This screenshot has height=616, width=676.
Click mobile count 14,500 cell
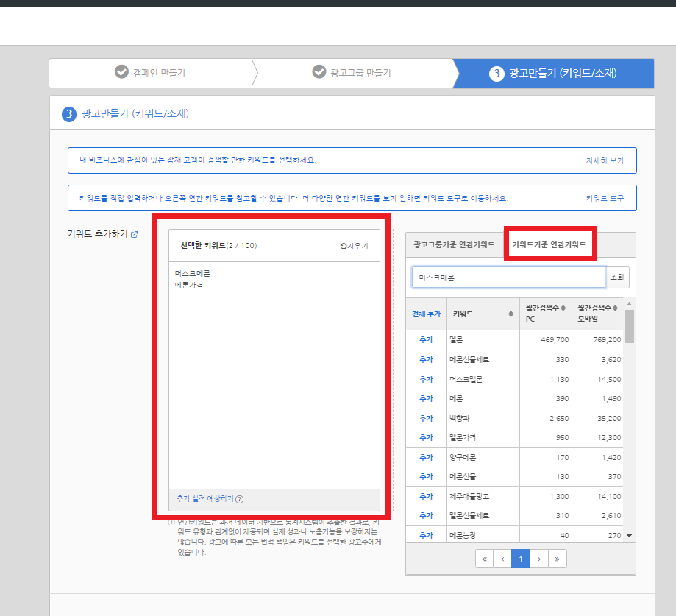(x=597, y=379)
